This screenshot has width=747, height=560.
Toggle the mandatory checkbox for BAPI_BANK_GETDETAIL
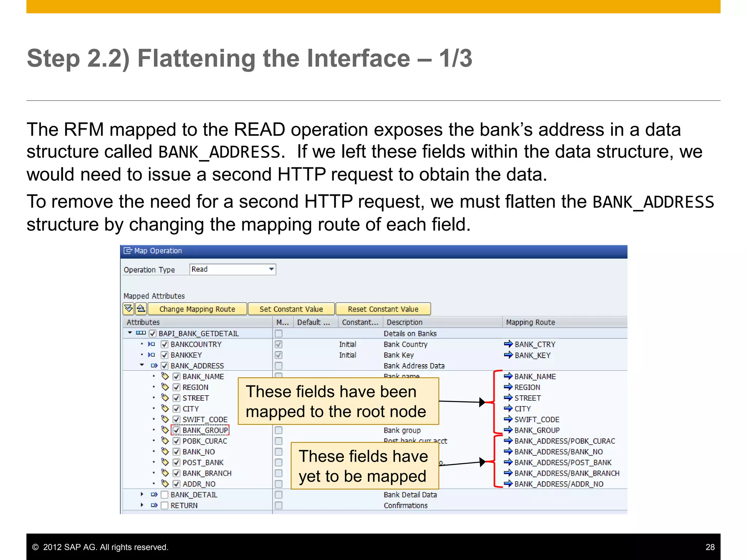pos(279,334)
